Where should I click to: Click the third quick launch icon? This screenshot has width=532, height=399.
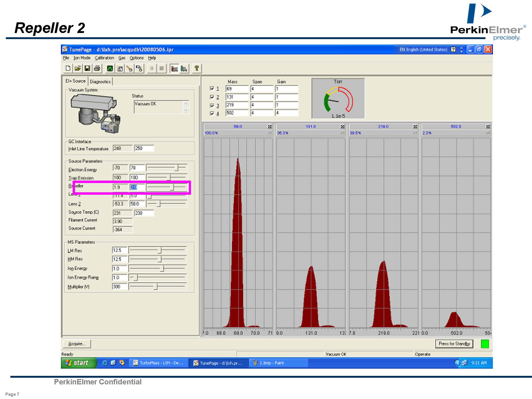point(122,363)
